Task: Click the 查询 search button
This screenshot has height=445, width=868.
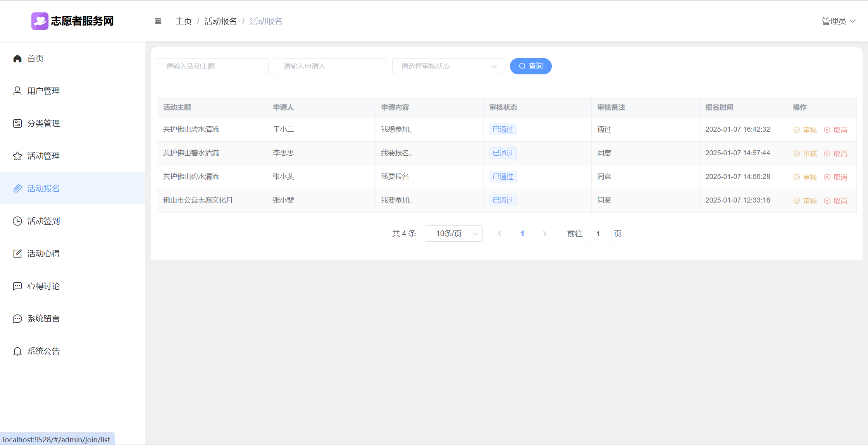Action: click(530, 66)
